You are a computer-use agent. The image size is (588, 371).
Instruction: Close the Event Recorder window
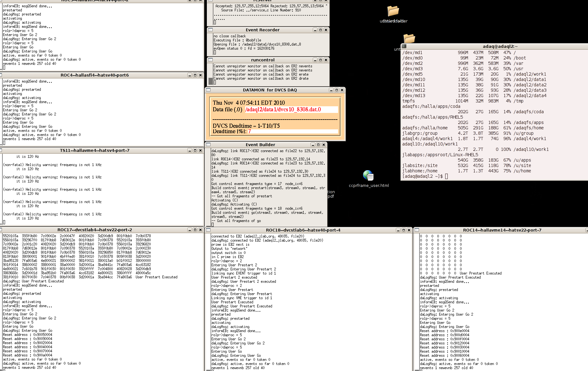pos(326,30)
